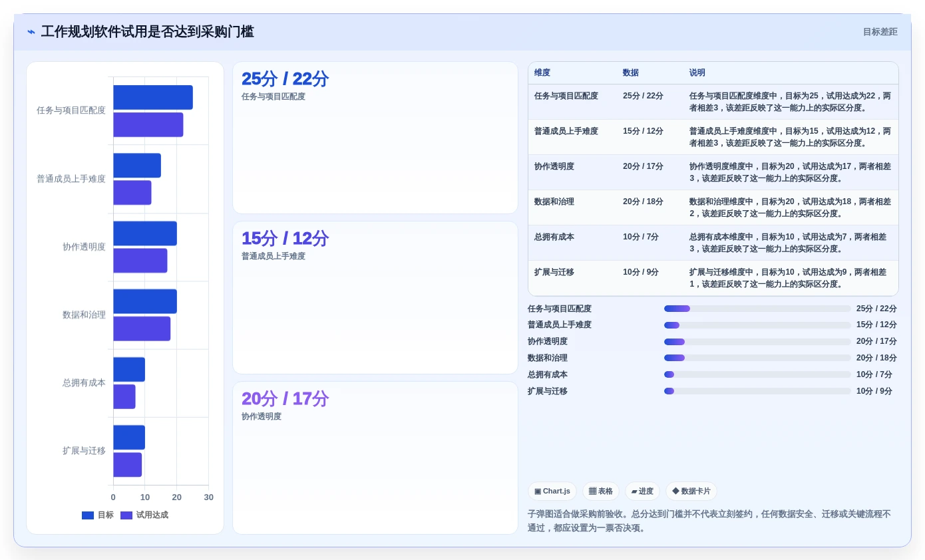Click the 协作透明度 progress bar

[757, 341]
